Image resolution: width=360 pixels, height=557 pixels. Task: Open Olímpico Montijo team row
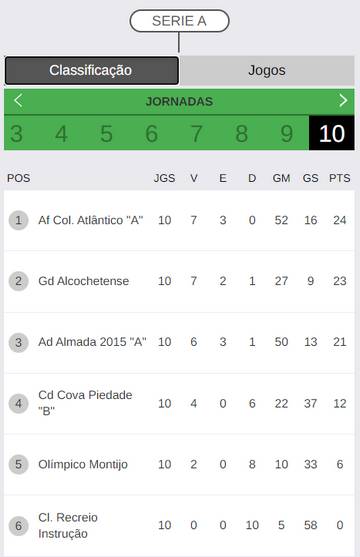pyautogui.click(x=179, y=464)
